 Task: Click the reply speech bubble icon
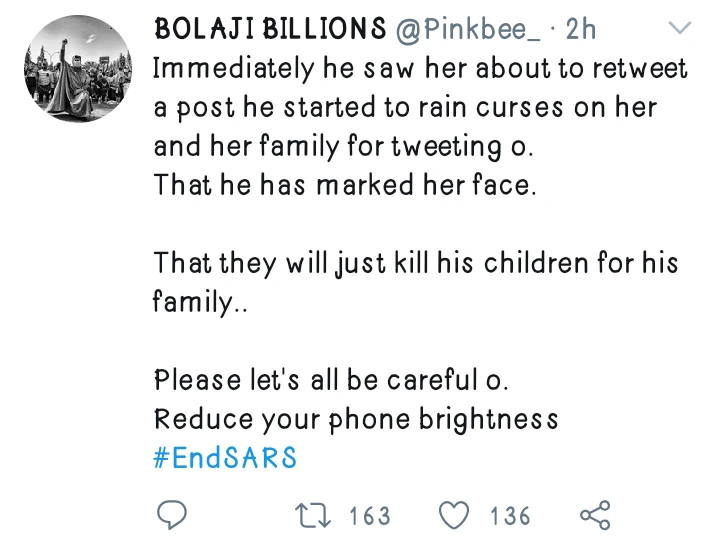point(172,516)
